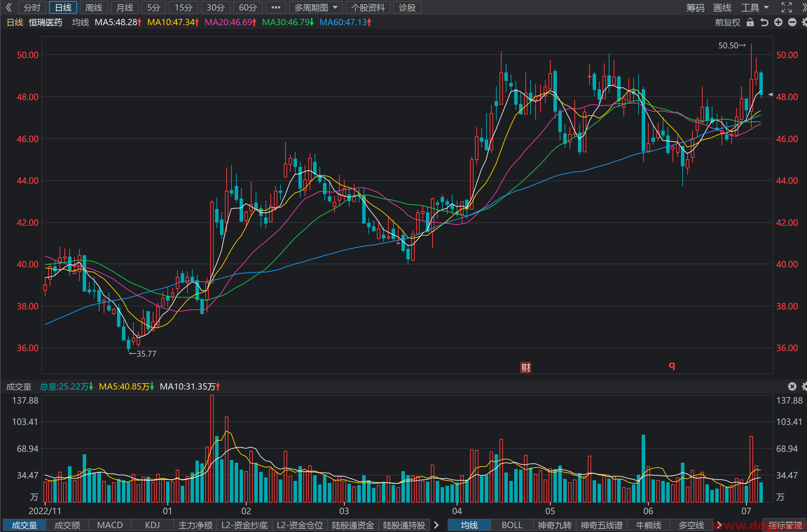Screen dimensions: 807x532
Task: Switch to MACD indicator tab
Action: [110, 525]
